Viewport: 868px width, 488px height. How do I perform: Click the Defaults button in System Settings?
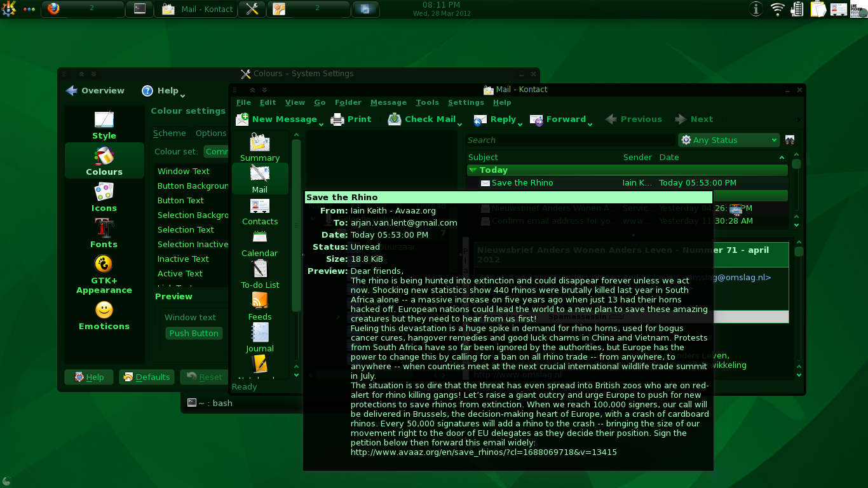coord(147,377)
